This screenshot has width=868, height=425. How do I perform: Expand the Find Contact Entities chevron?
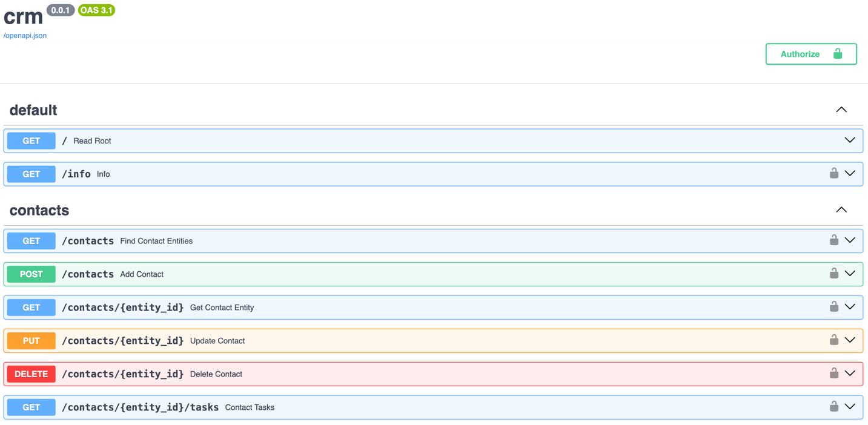[850, 240]
